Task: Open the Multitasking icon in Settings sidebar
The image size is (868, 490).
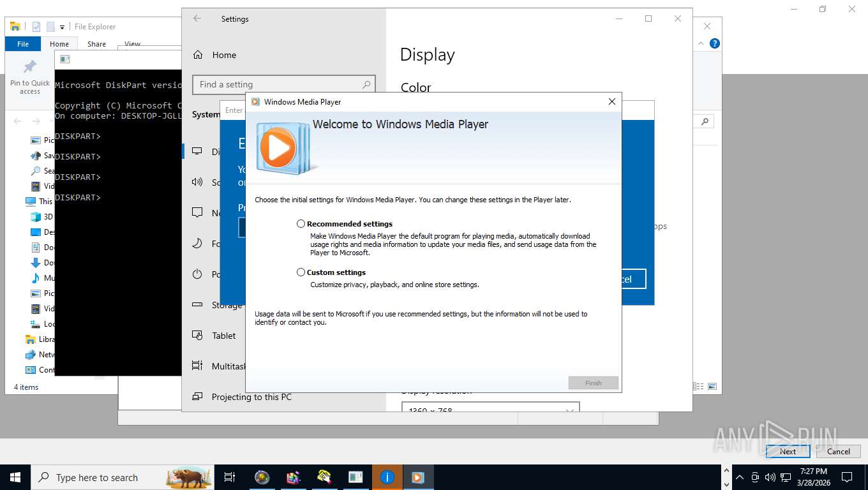Action: click(x=198, y=366)
